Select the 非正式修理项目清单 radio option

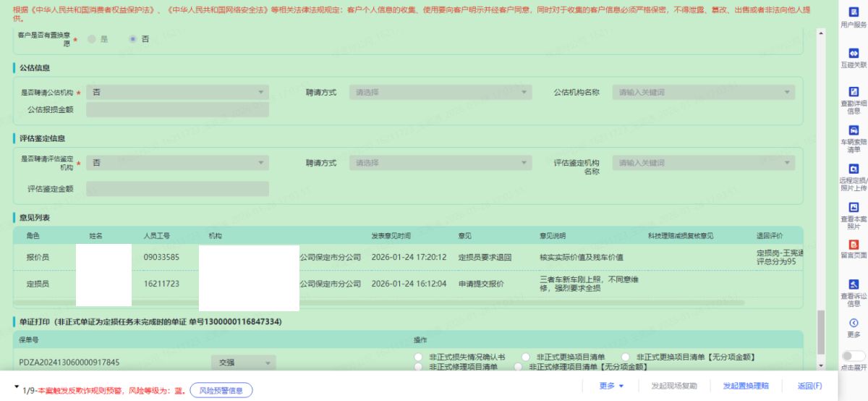418,367
